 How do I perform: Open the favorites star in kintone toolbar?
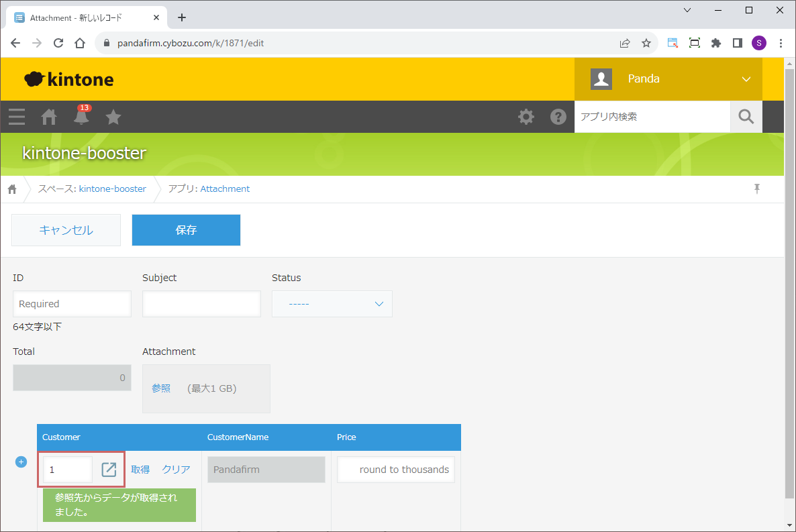tap(113, 117)
